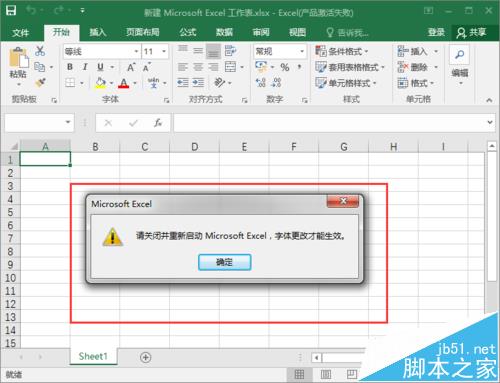This screenshot has width=500, height=383.
Task: Click the 编辑 search magnifier icon
Action: [x=460, y=54]
